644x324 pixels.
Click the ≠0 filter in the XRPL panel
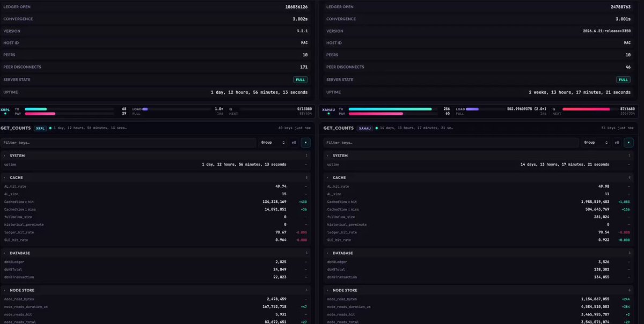[x=294, y=143]
